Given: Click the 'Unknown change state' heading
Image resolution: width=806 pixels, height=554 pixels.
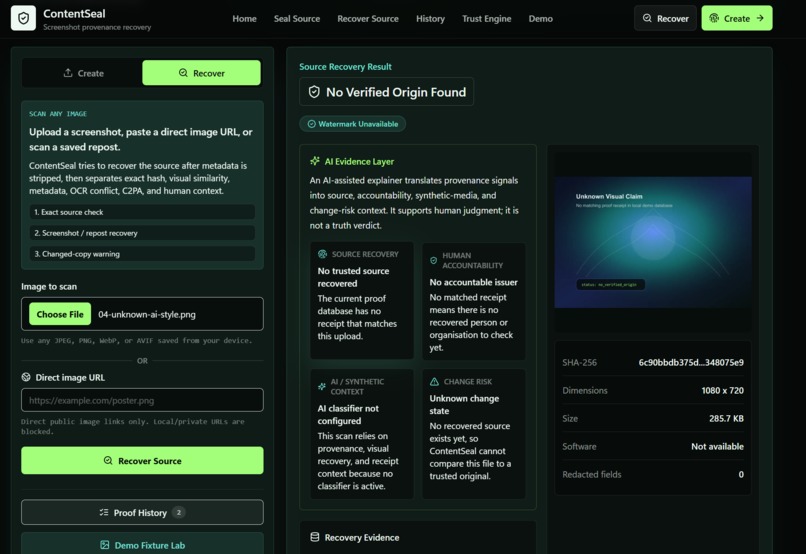Looking at the screenshot, I should tap(464, 404).
